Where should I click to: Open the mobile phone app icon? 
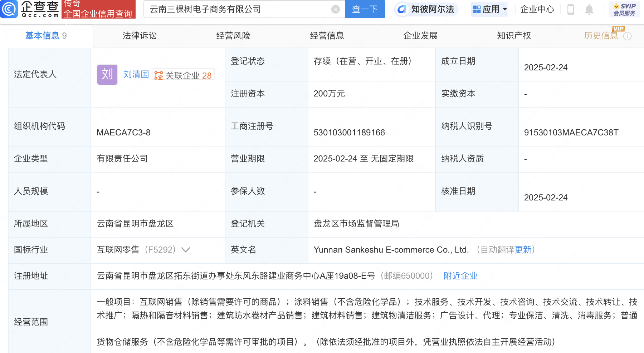[571, 9]
